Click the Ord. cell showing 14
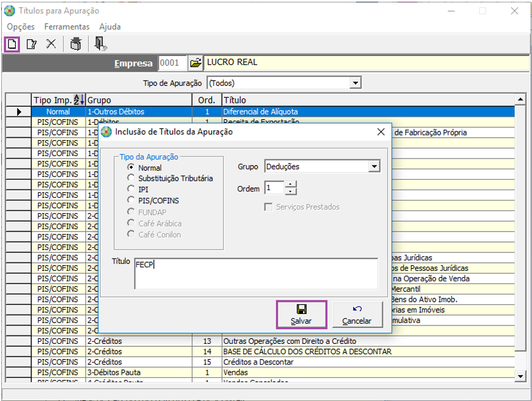Screen dimensions: 532x401 [207, 351]
